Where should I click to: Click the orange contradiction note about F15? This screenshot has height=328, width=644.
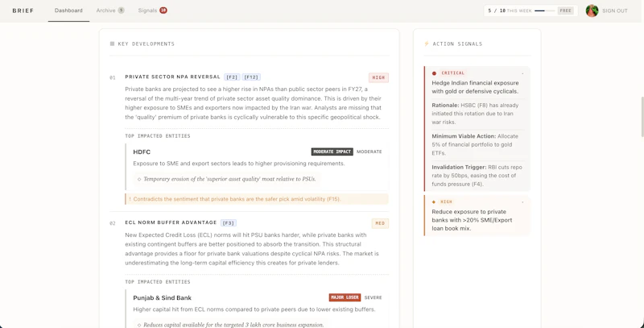[257, 199]
